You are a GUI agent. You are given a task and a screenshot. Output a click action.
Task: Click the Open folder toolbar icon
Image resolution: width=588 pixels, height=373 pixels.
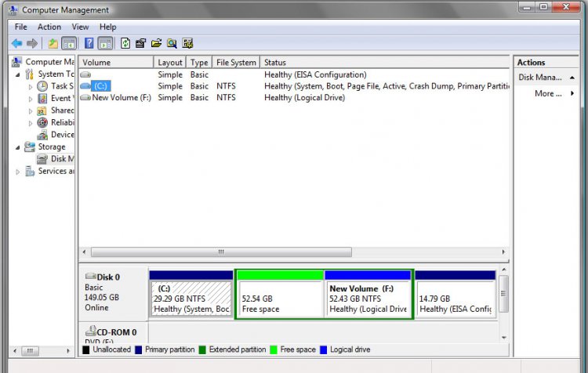[156, 43]
